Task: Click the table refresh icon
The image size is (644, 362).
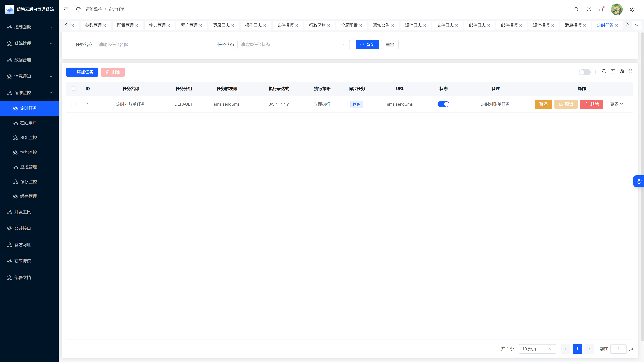Action: pyautogui.click(x=604, y=71)
